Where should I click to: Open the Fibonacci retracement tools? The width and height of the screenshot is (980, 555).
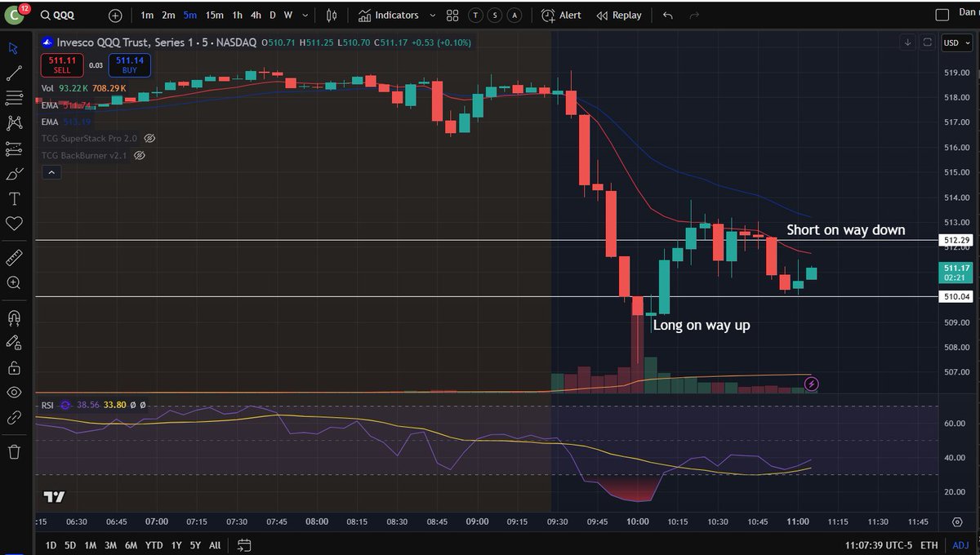tap(14, 98)
